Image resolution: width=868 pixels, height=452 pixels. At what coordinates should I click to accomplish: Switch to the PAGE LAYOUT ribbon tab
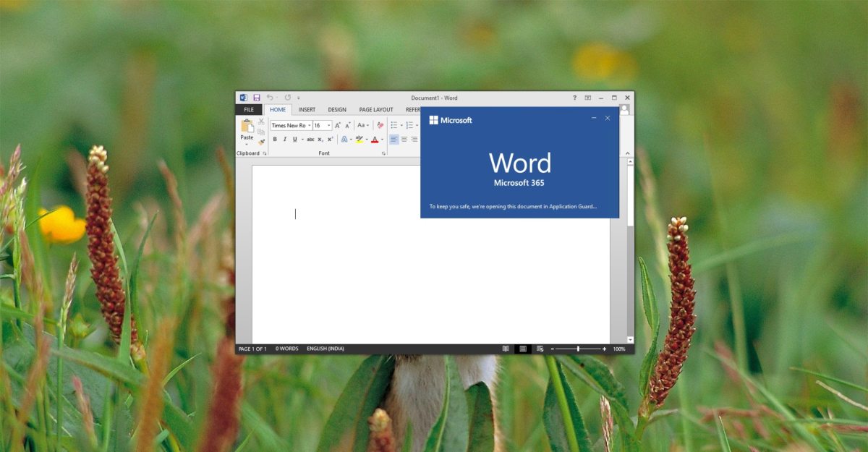point(376,110)
